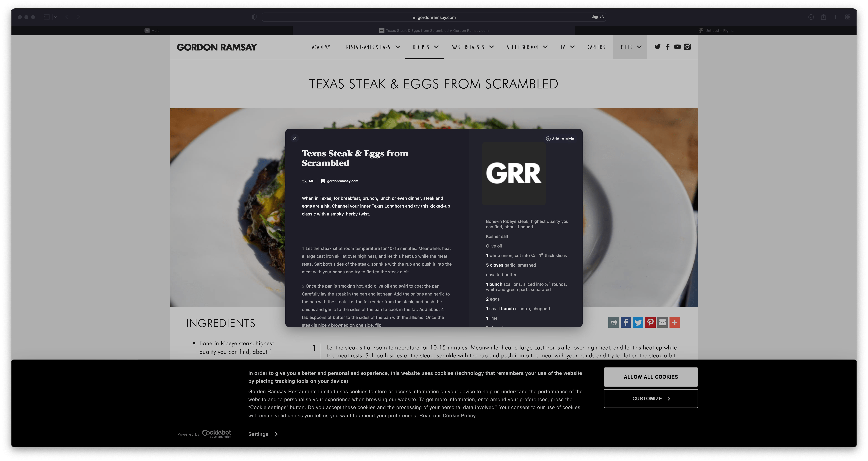This screenshot has width=868, height=461.
Task: Switch to Texas Steak & Eggs tab
Action: [434, 30]
